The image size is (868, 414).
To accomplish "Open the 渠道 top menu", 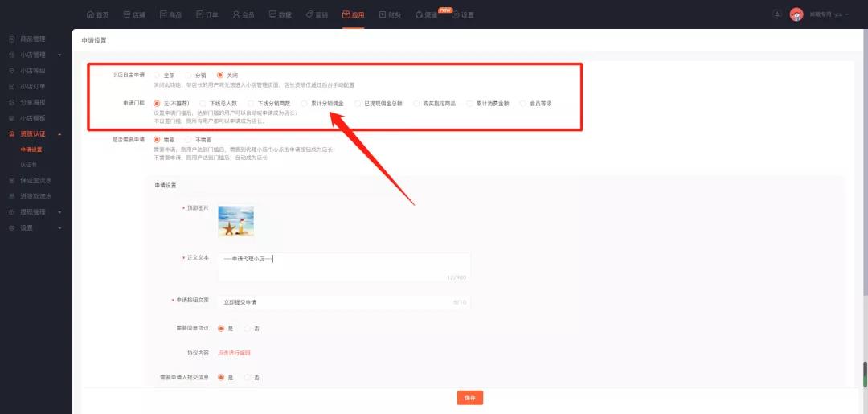I will pos(426,15).
